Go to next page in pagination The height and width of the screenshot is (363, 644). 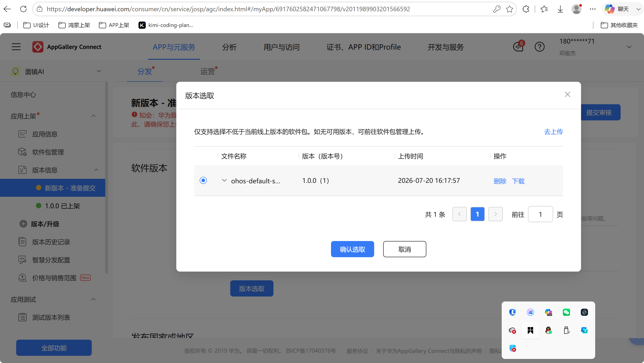click(x=496, y=214)
